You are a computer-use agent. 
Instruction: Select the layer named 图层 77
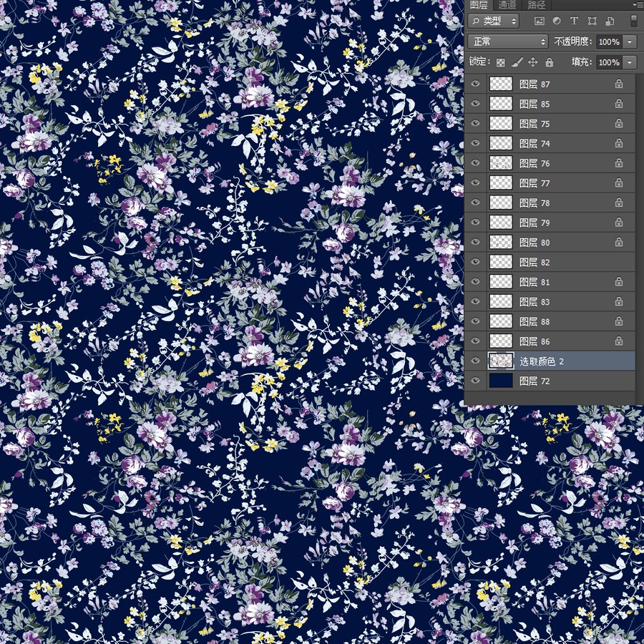coord(550,182)
